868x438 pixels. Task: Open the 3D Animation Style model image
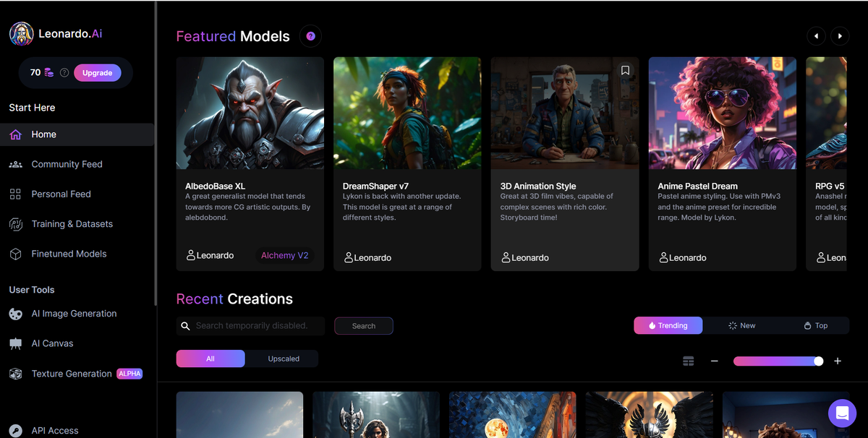point(565,113)
